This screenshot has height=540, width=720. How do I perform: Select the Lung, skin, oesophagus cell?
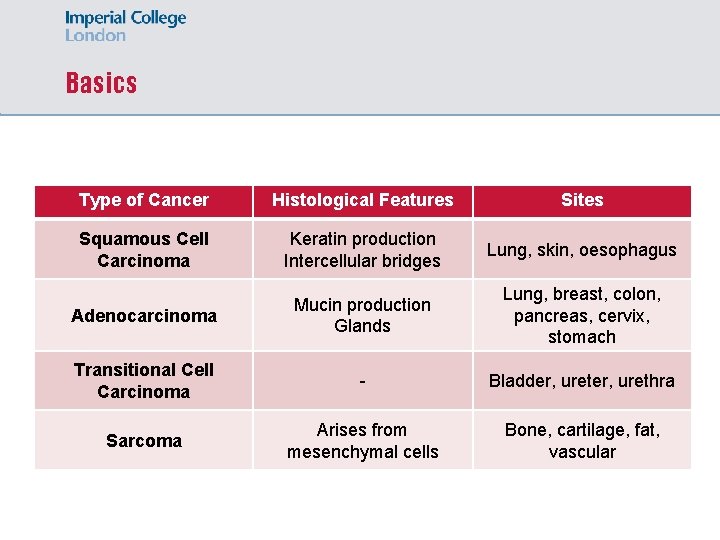point(582,250)
